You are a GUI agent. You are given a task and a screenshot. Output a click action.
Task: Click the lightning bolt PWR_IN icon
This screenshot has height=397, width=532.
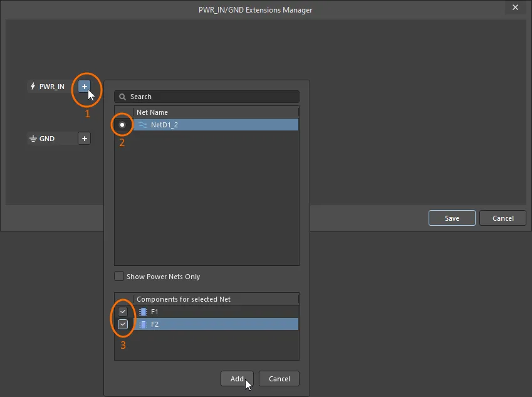(x=31, y=86)
